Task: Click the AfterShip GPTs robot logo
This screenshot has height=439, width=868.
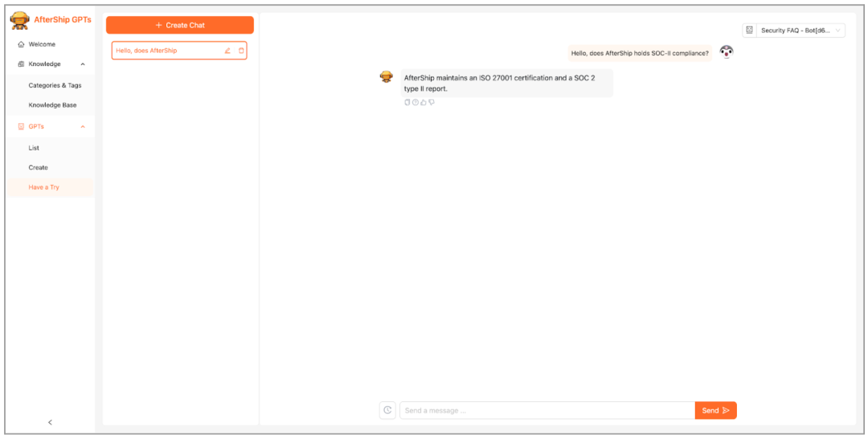Action: tap(20, 20)
